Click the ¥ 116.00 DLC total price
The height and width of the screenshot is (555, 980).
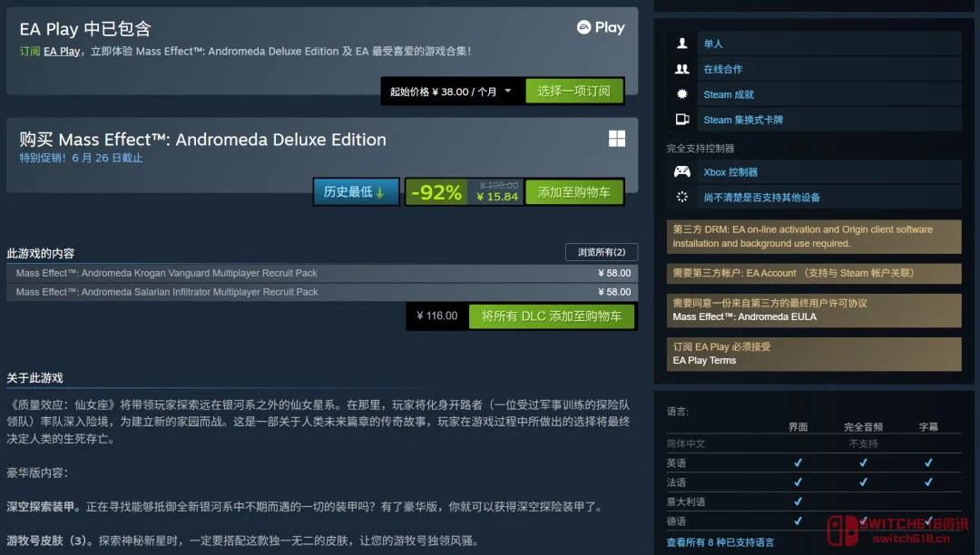(x=436, y=316)
